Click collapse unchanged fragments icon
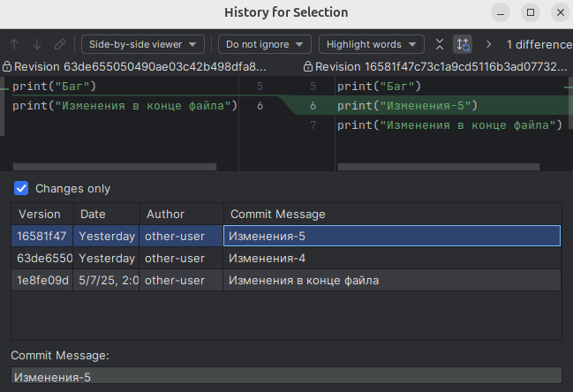This screenshot has height=392, width=573. [x=440, y=44]
